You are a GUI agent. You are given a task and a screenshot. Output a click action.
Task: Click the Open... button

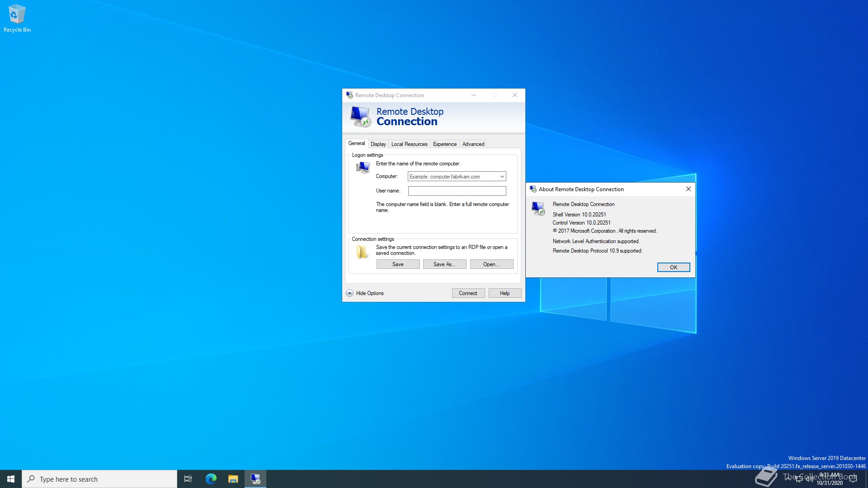pyautogui.click(x=491, y=264)
